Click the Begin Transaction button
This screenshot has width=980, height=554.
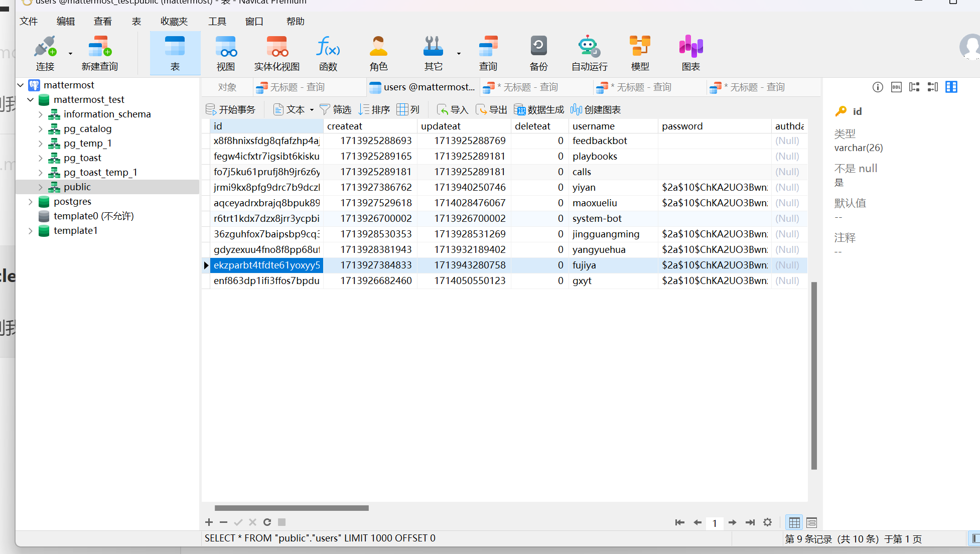pos(231,110)
